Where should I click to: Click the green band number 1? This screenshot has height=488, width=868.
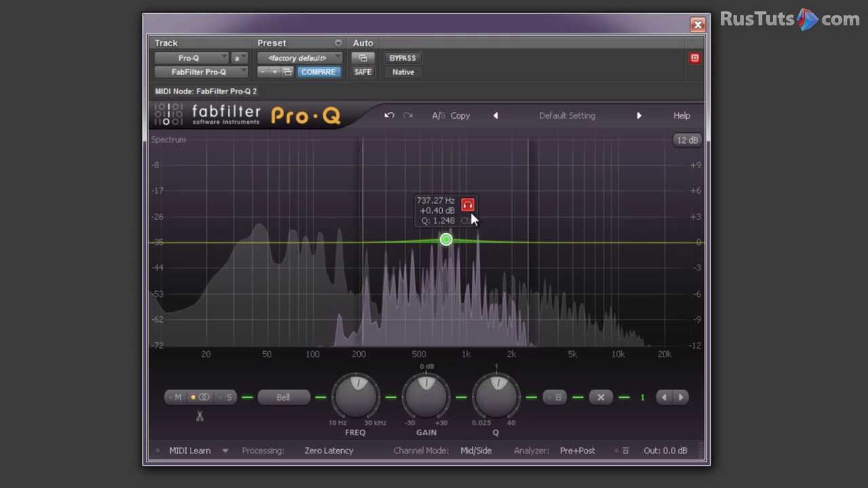click(x=642, y=397)
